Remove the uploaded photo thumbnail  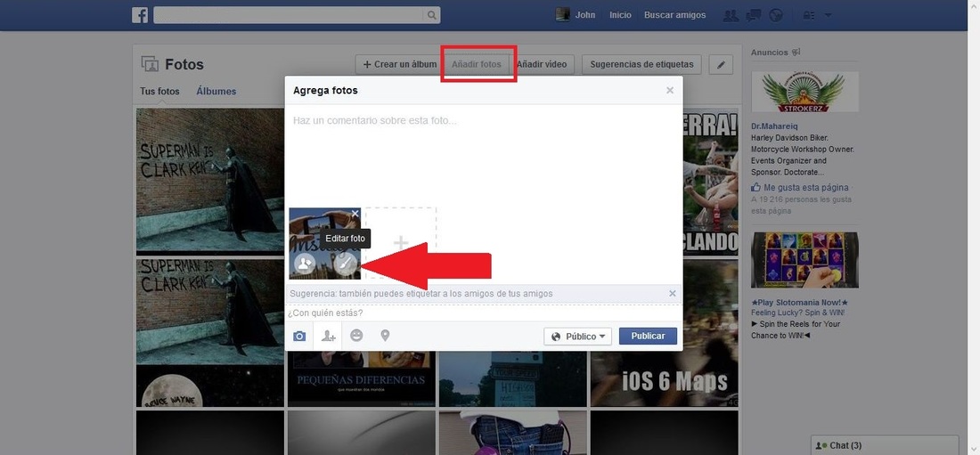(x=355, y=214)
